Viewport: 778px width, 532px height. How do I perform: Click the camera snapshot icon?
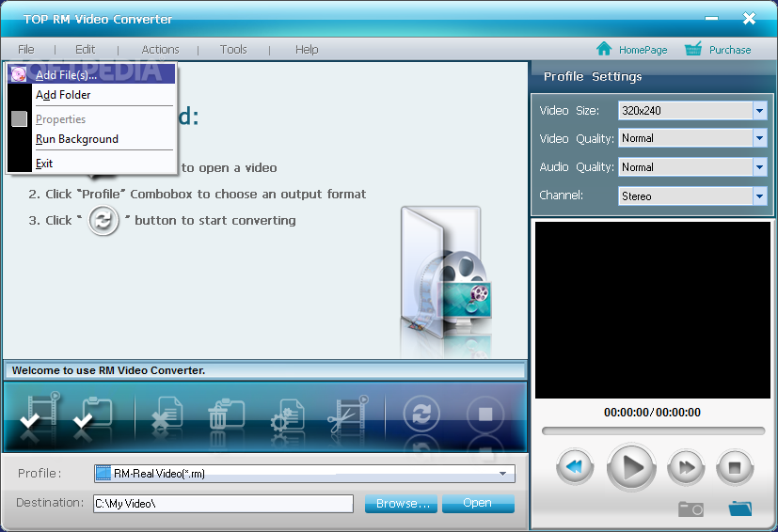click(691, 509)
